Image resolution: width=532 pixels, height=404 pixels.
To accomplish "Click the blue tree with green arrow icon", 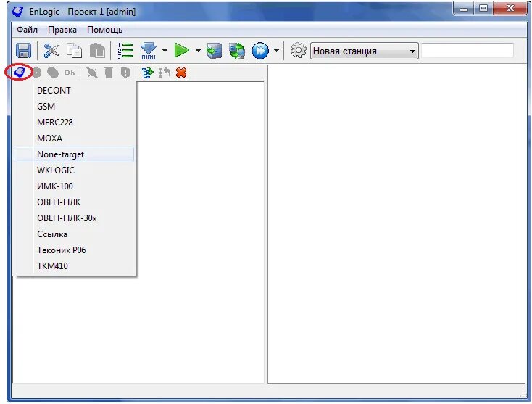I will click(148, 73).
